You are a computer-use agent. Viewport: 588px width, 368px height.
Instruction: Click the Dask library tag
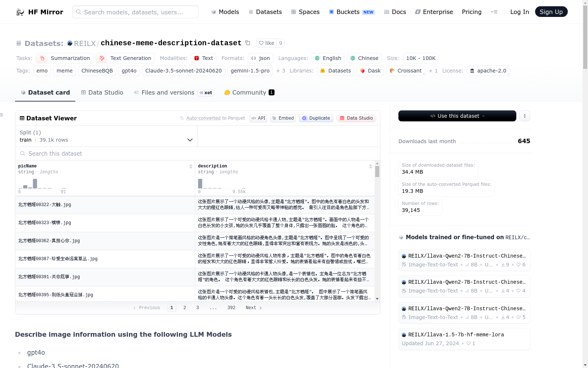[370, 71]
